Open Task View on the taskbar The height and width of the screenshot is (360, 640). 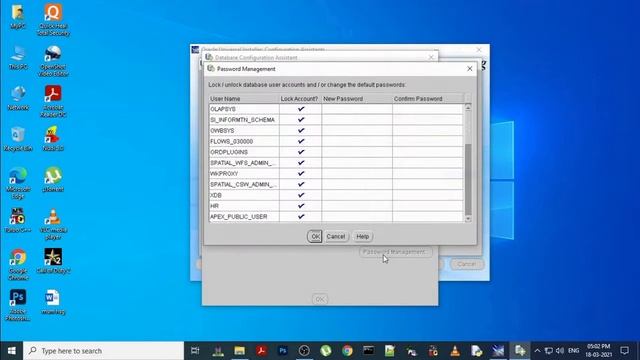coord(195,351)
